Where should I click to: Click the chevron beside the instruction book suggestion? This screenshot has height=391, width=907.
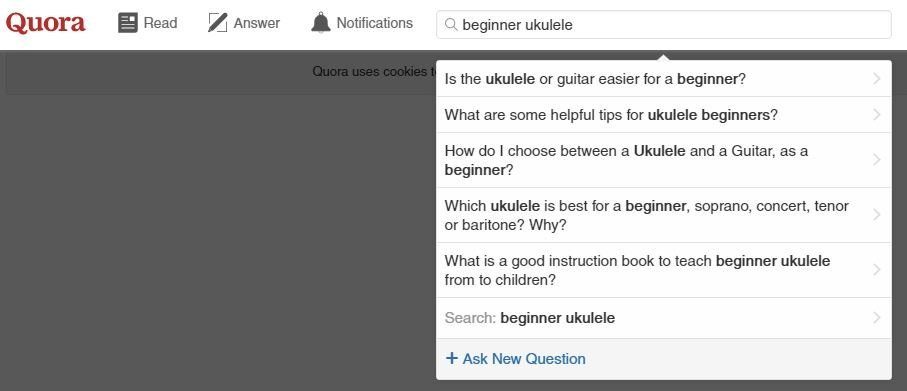coord(877,270)
